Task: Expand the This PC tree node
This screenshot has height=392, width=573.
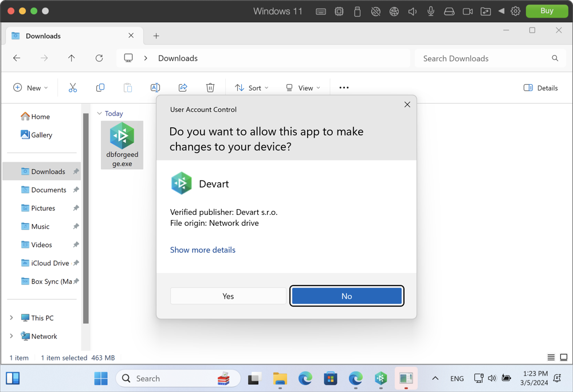Action: click(x=11, y=317)
